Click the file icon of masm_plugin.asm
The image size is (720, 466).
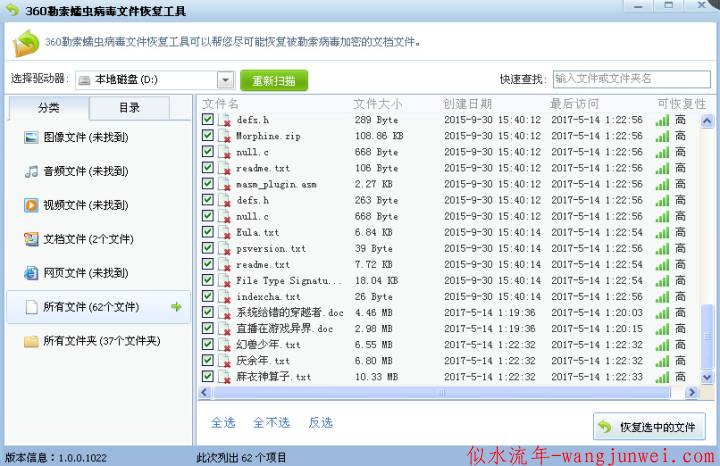pos(225,184)
